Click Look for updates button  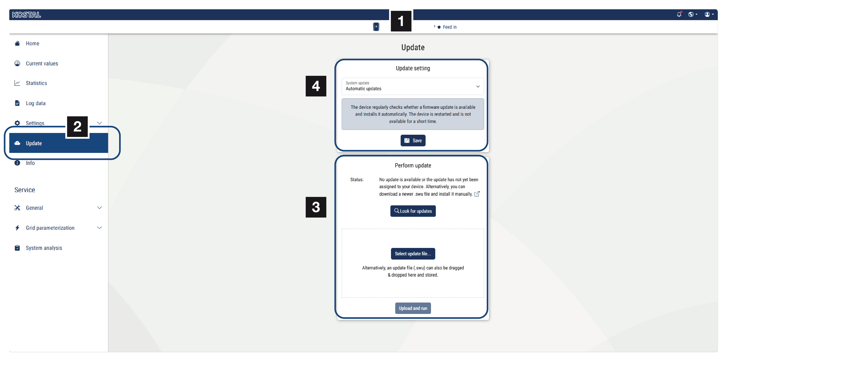tap(413, 211)
